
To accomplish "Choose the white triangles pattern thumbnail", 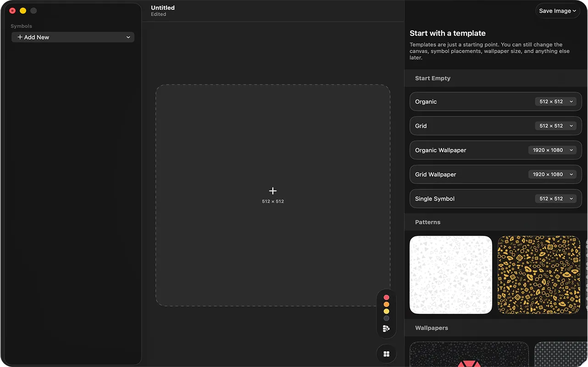I will click(450, 274).
